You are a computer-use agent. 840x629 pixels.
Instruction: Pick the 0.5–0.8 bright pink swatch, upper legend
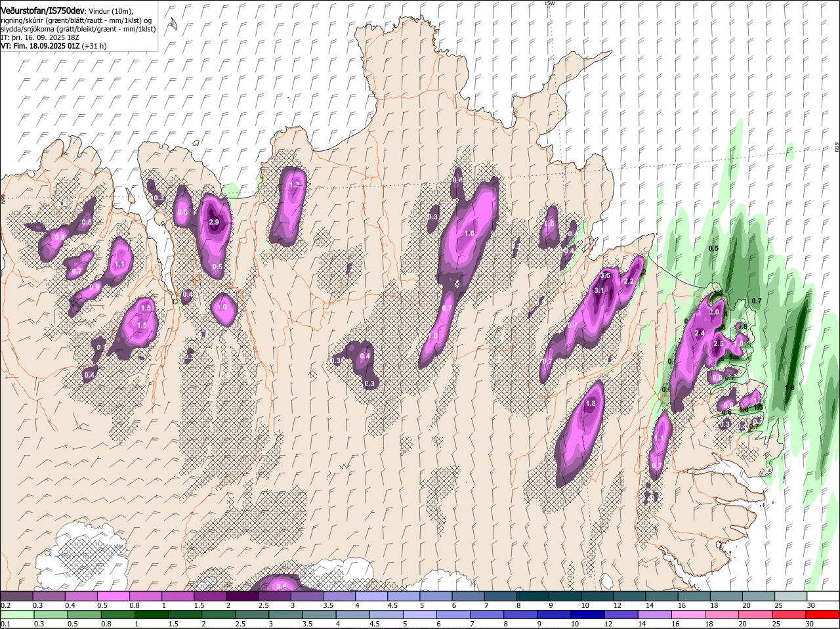click(113, 596)
